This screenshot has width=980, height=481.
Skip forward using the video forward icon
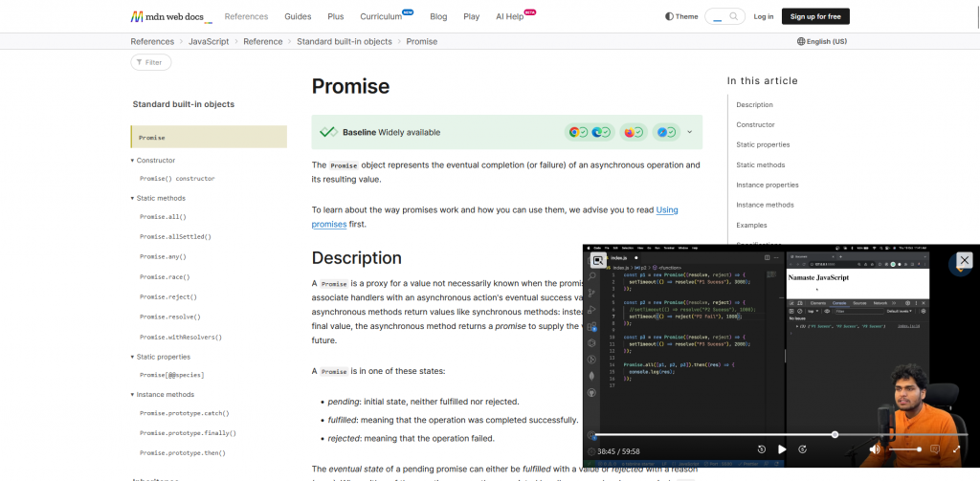pos(803,449)
